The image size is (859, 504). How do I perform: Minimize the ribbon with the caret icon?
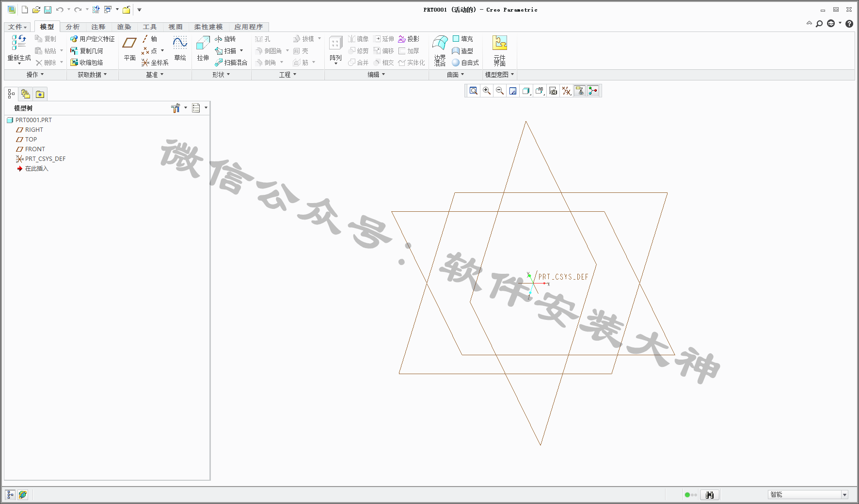pyautogui.click(x=809, y=23)
